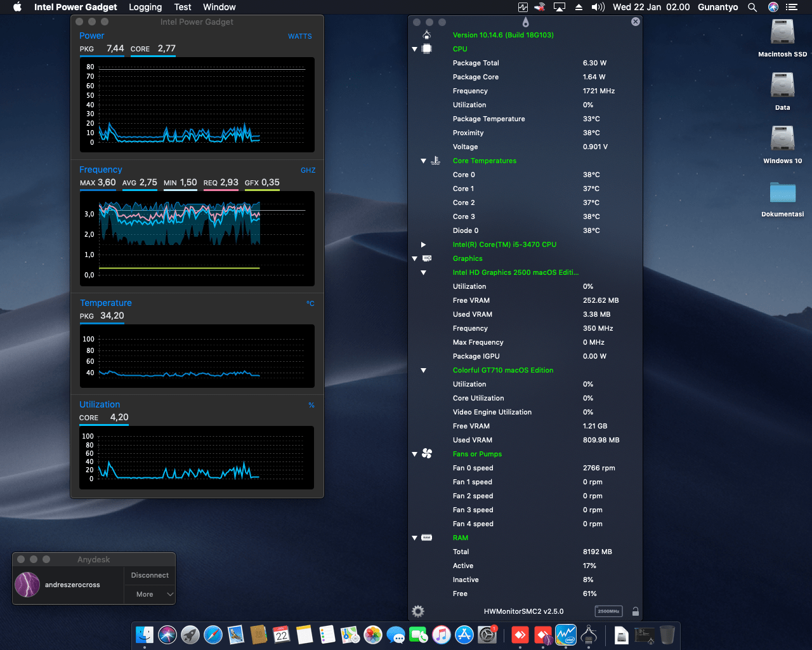Open Spotlight search from the menu bar
The width and height of the screenshot is (812, 650).
(x=752, y=7)
